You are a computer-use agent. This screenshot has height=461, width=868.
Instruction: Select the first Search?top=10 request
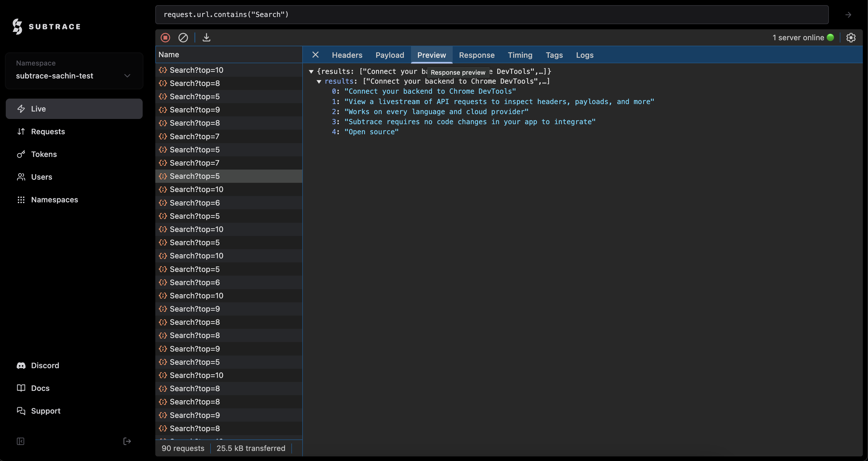(x=229, y=70)
